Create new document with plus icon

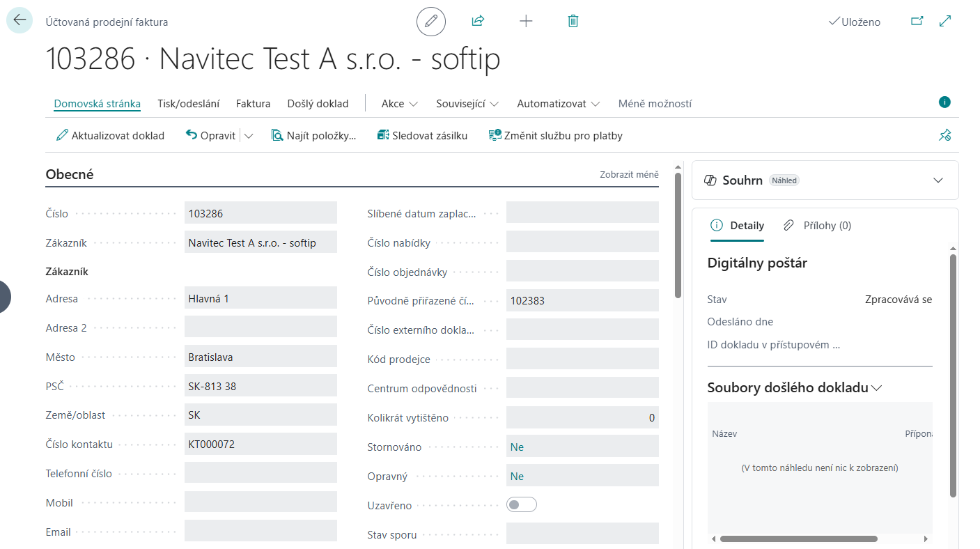point(526,22)
